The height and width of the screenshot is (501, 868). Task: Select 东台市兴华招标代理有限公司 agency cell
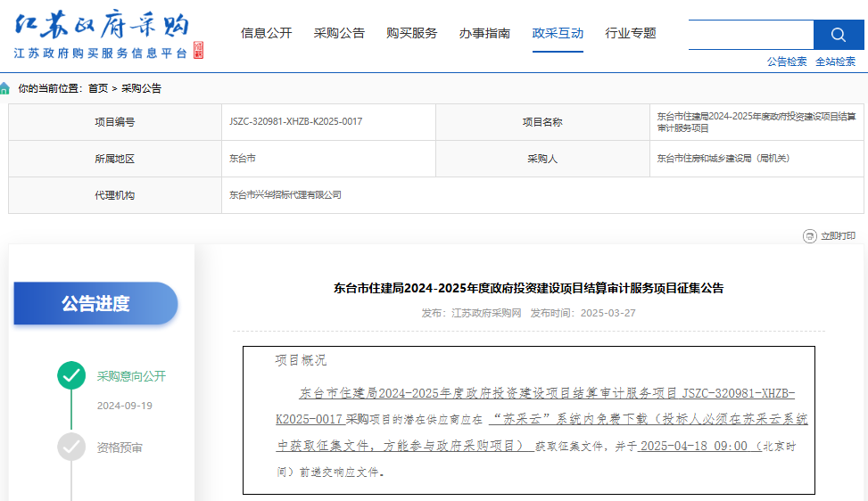click(542, 195)
